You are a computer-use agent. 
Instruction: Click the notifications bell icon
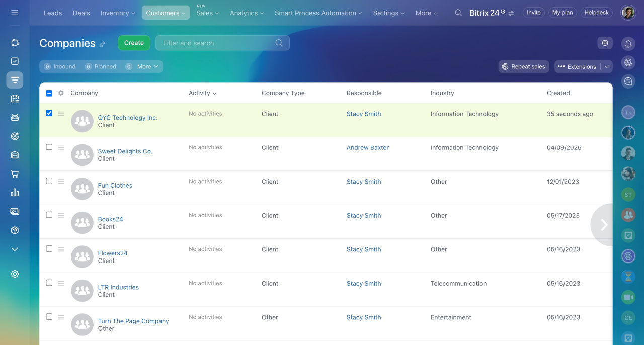click(628, 44)
